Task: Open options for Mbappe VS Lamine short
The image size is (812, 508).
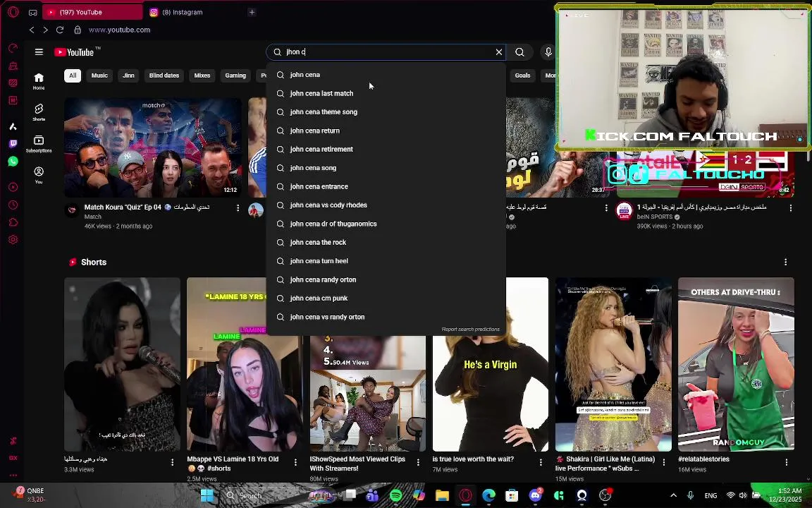Action: [x=296, y=462]
